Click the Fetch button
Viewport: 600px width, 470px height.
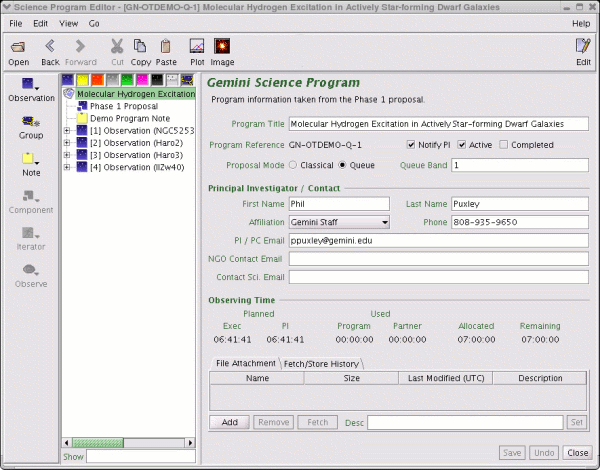tap(318, 422)
